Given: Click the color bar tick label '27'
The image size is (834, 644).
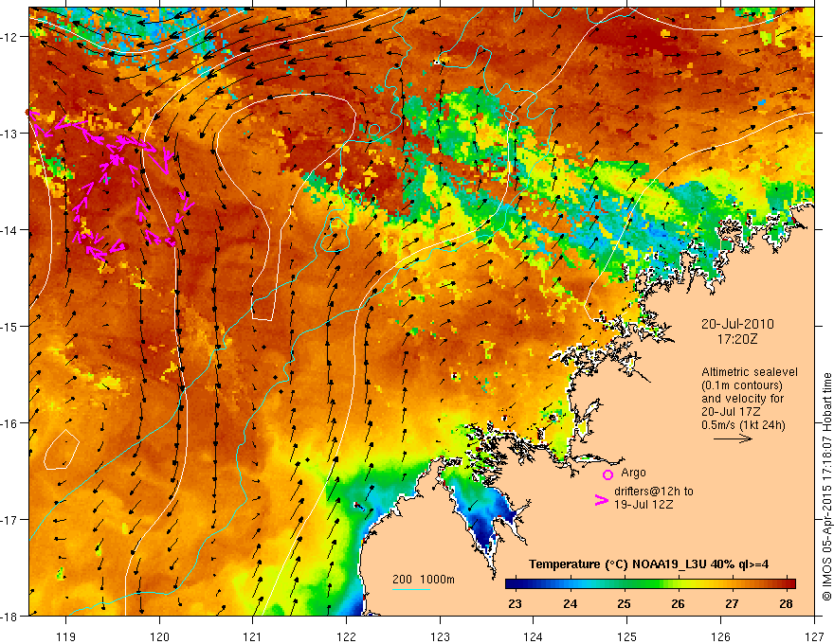Looking at the screenshot, I should tap(732, 603).
